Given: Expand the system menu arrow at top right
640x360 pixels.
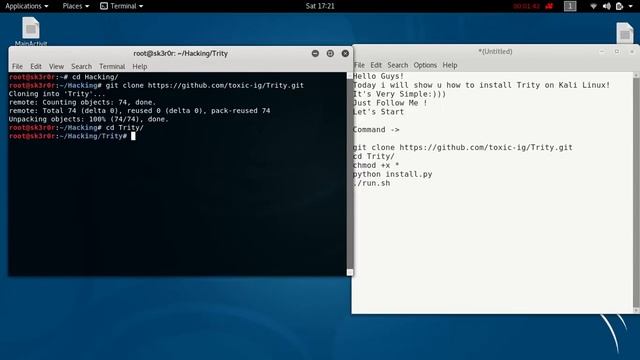Looking at the screenshot, I should coord(631,6).
